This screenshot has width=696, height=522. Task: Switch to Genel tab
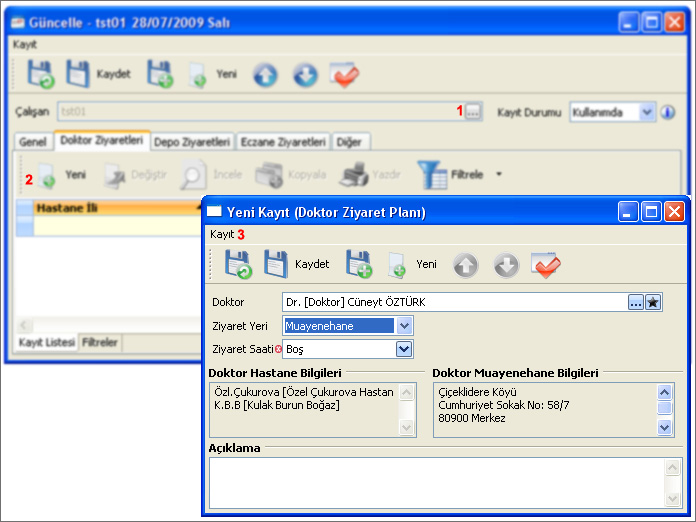coord(33,142)
